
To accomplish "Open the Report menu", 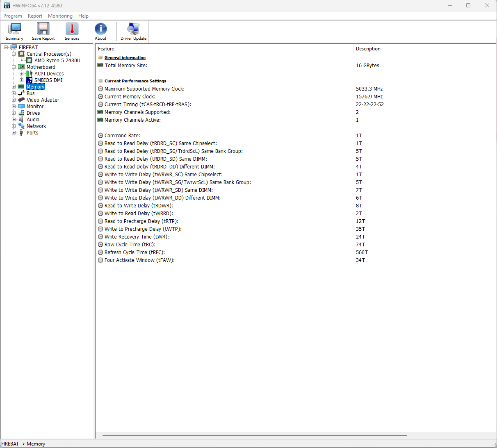I will coord(35,16).
